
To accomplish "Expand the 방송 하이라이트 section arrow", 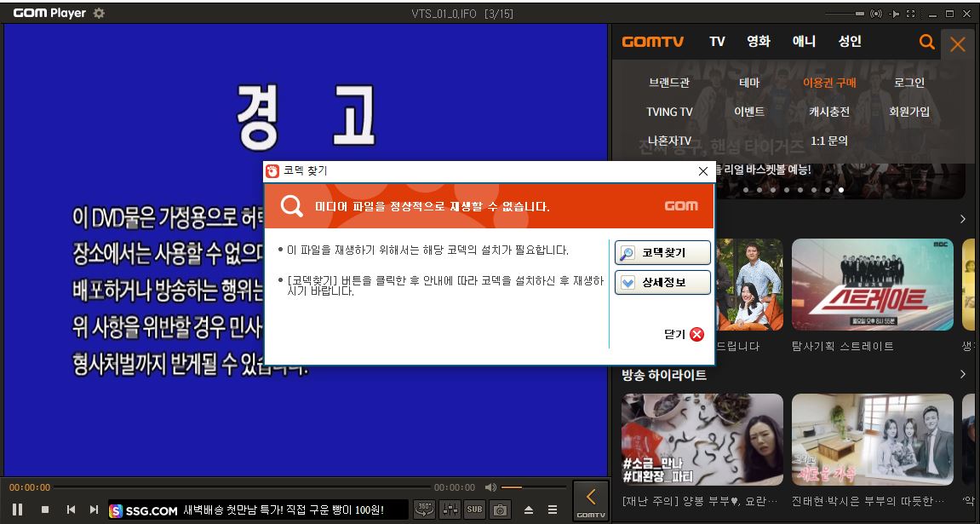I will click(x=962, y=374).
